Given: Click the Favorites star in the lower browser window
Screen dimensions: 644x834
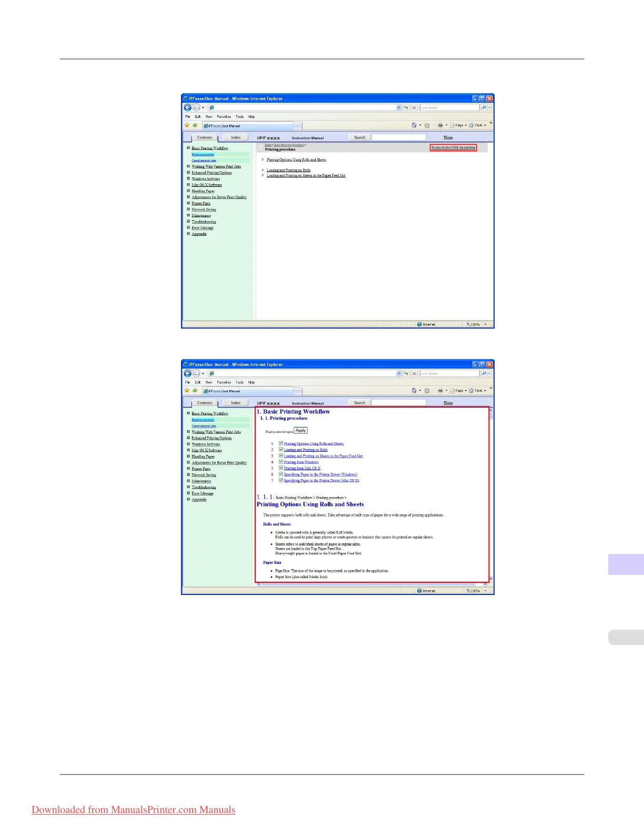Looking at the screenshot, I should click(187, 391).
